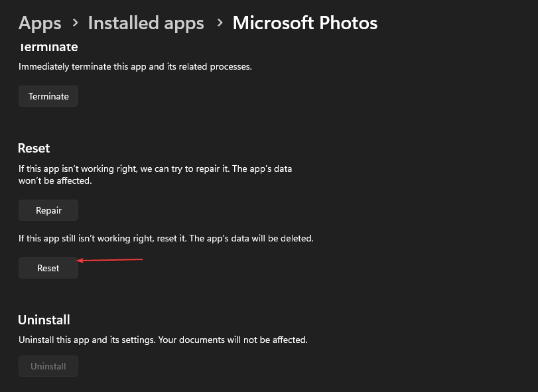Image resolution: width=538 pixels, height=392 pixels.
Task: Click the Terminate section heading text
Action: [48, 46]
